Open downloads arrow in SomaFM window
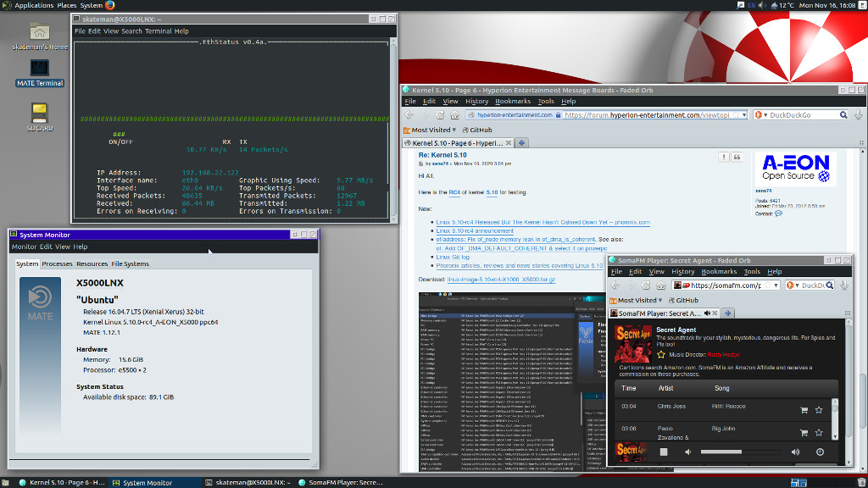The image size is (868, 488). tap(843, 286)
